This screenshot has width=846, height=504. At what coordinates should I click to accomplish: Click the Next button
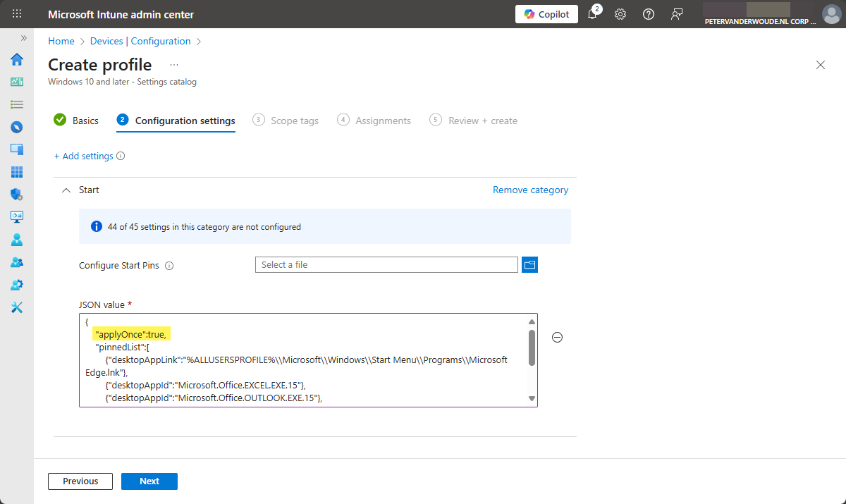pyautogui.click(x=149, y=481)
